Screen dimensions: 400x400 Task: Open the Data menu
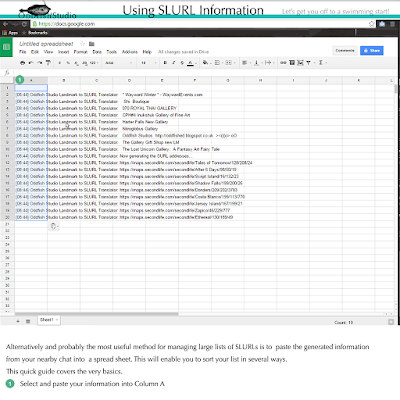[97, 52]
